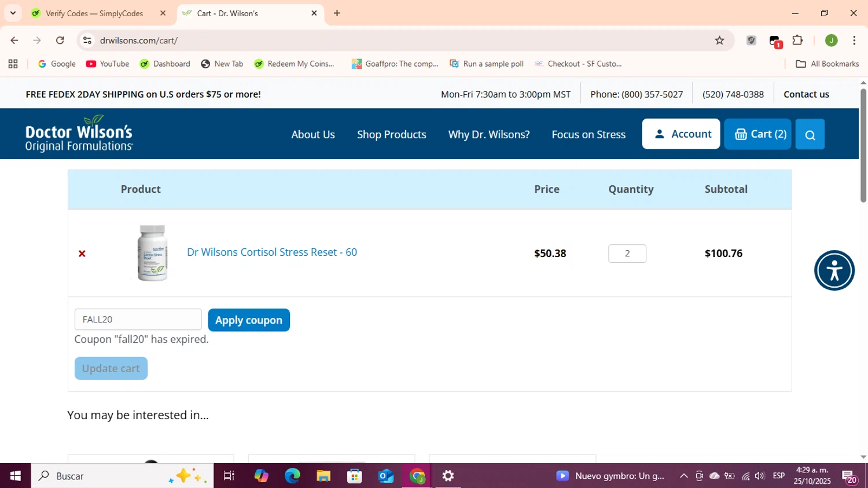Open Chrome three-dot menu
Viewport: 868px width, 488px height.
tap(854, 41)
